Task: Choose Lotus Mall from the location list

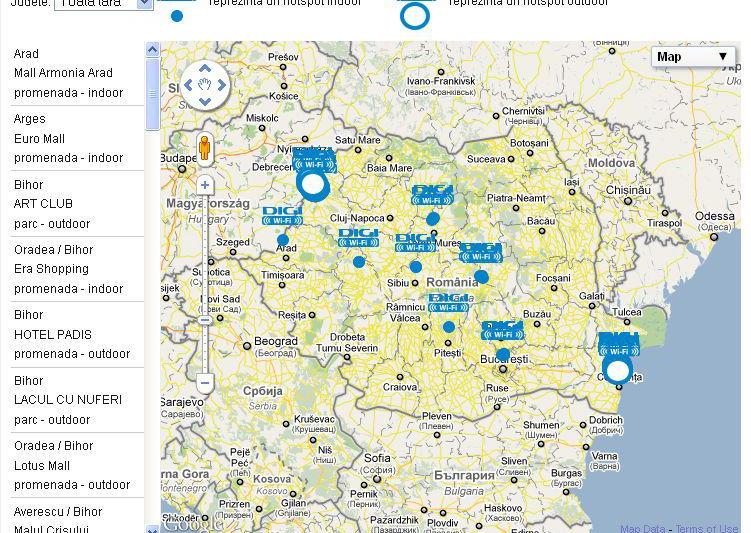Action: [42, 466]
